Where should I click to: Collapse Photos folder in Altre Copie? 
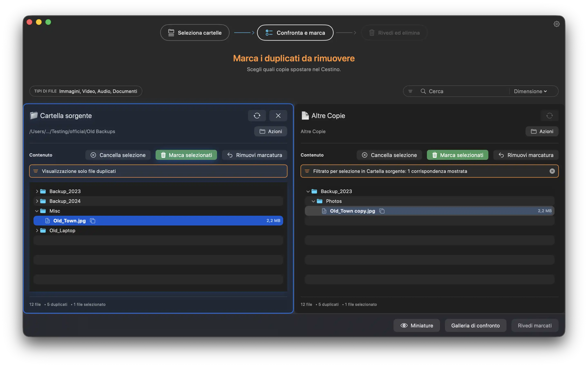click(313, 201)
